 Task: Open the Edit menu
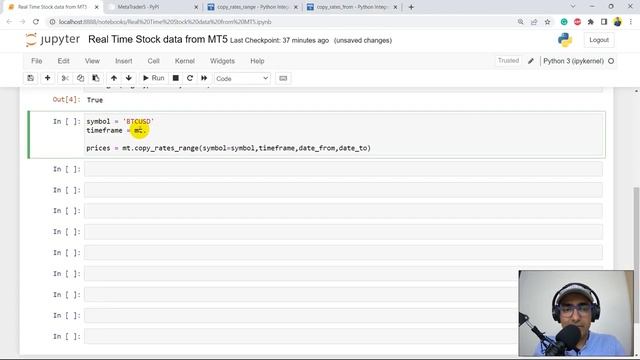click(63, 61)
